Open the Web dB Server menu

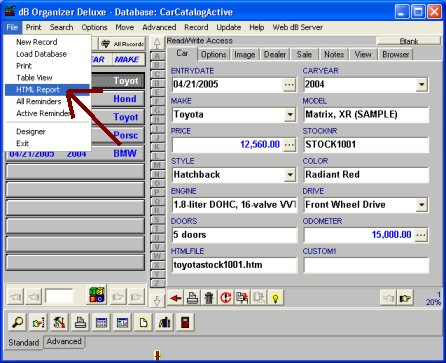coord(298,27)
